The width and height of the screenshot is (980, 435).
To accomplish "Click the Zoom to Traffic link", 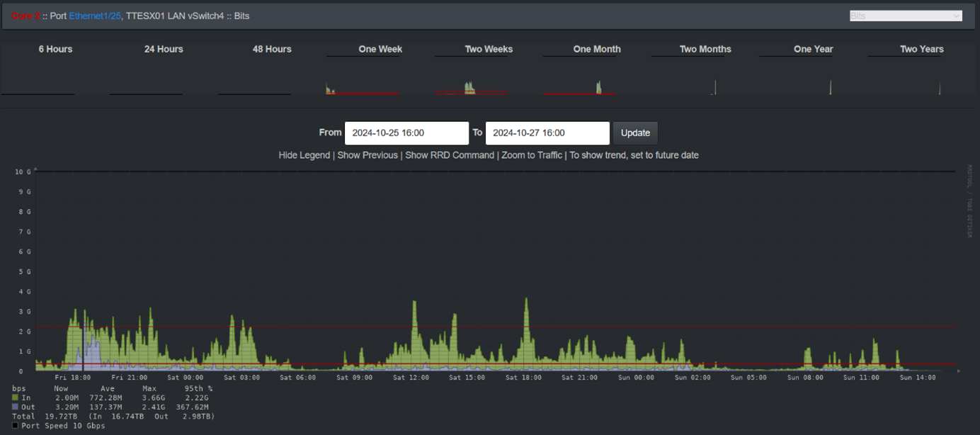I will (x=531, y=155).
